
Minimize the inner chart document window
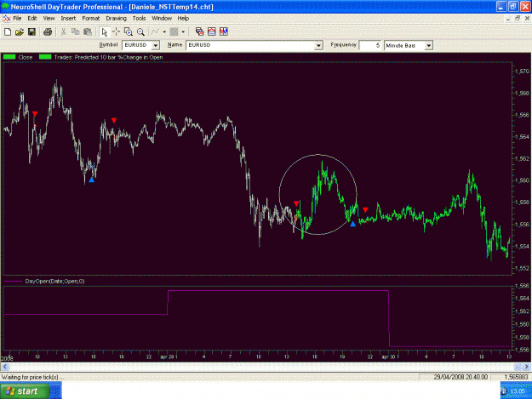[x=508, y=19]
